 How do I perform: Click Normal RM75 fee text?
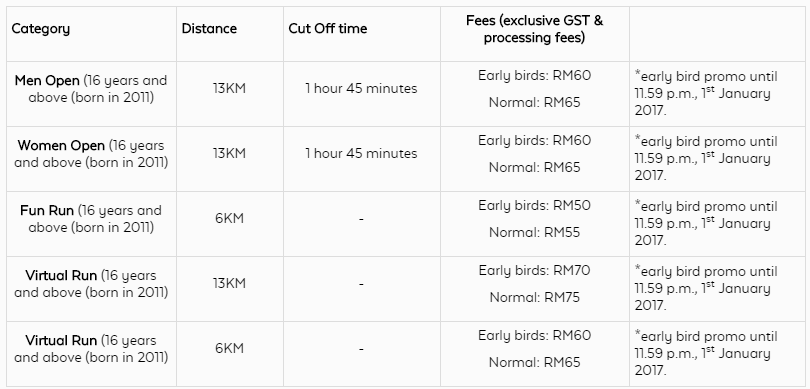coord(535,298)
